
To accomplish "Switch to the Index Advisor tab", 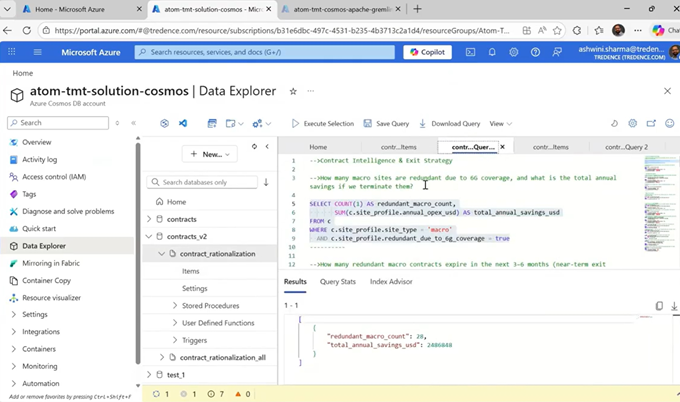I will pyautogui.click(x=390, y=282).
